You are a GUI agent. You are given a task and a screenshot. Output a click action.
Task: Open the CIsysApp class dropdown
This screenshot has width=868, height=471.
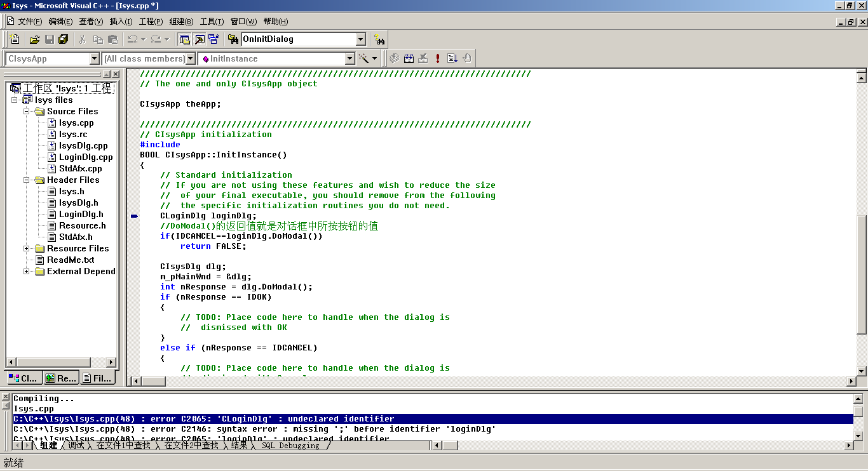click(95, 58)
